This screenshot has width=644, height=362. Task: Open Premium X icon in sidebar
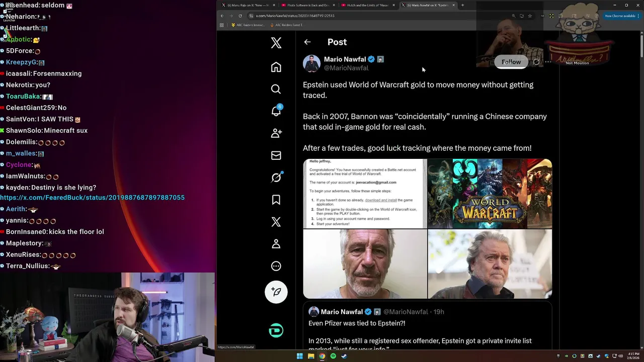pos(276,222)
